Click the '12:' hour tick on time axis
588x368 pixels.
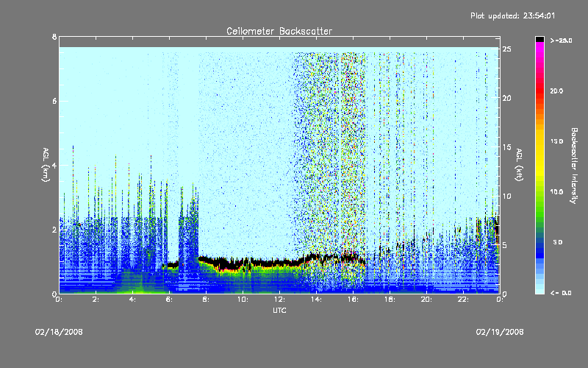point(280,300)
